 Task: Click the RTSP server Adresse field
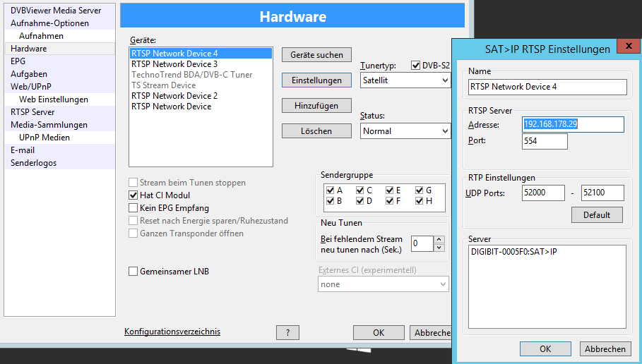573,125
